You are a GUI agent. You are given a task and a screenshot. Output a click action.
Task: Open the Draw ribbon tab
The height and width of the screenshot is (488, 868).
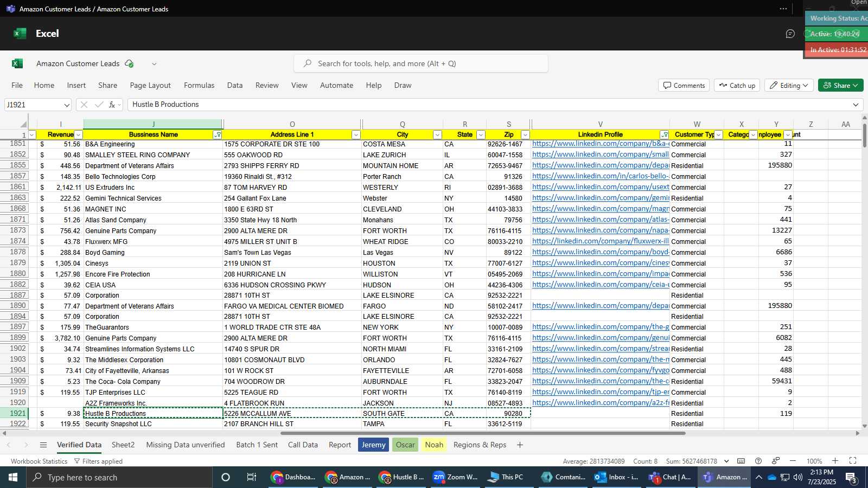click(x=403, y=86)
